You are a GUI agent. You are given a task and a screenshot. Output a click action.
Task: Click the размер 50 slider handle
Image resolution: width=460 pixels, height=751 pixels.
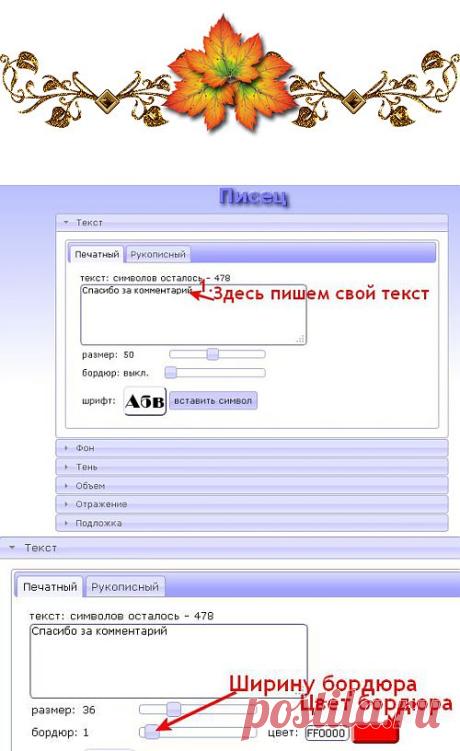[213, 354]
